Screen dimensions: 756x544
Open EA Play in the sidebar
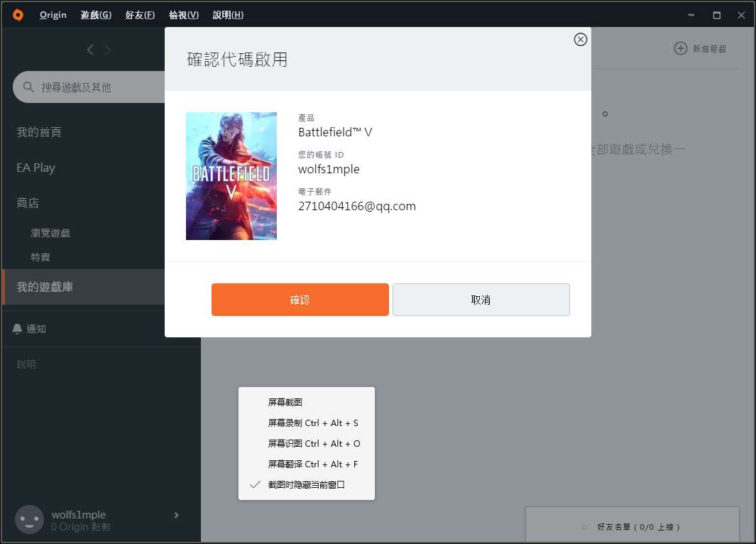tap(35, 168)
